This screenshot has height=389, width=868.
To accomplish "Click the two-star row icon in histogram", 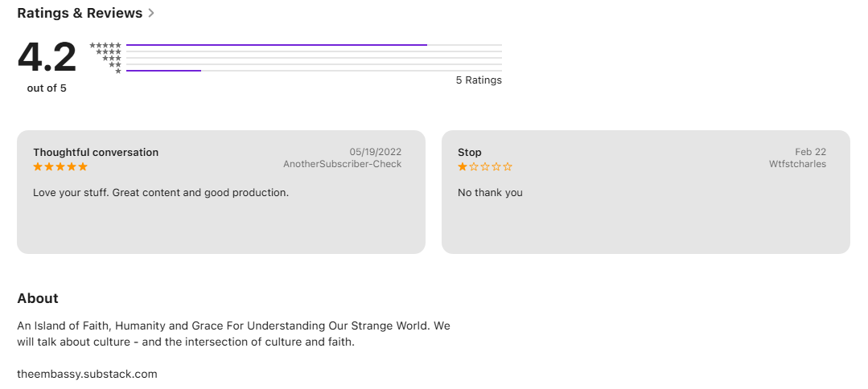I will tap(115, 65).
